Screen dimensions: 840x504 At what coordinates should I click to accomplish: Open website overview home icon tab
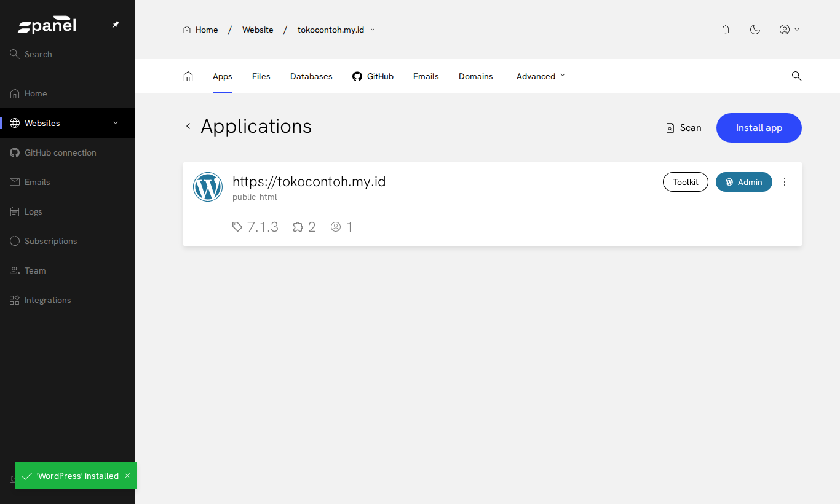click(188, 76)
